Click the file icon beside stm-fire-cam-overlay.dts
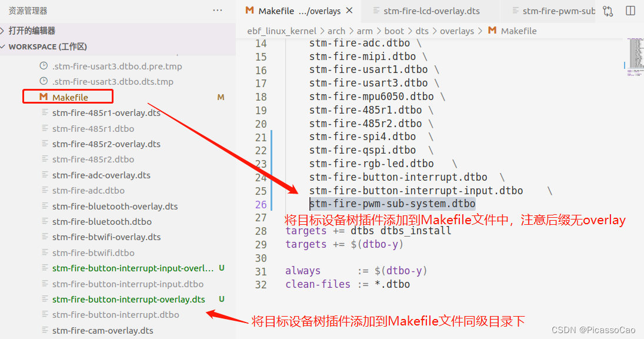644x339 pixels. (45, 330)
